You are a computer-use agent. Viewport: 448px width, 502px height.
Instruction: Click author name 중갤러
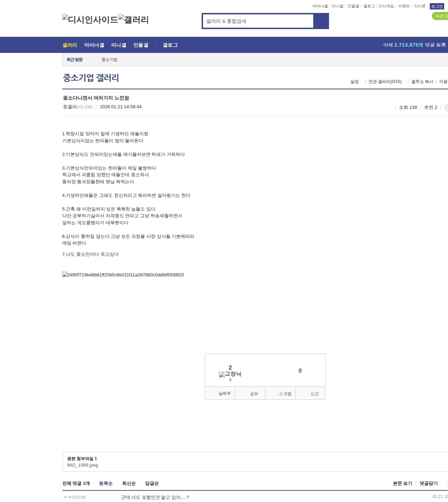tap(70, 107)
